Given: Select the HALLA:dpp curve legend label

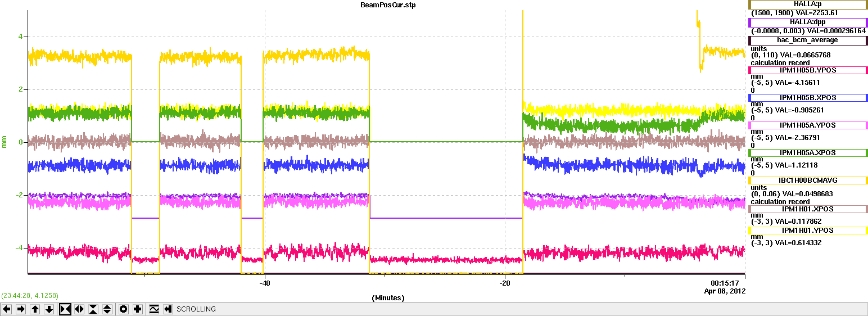Looking at the screenshot, I should (x=807, y=22).
